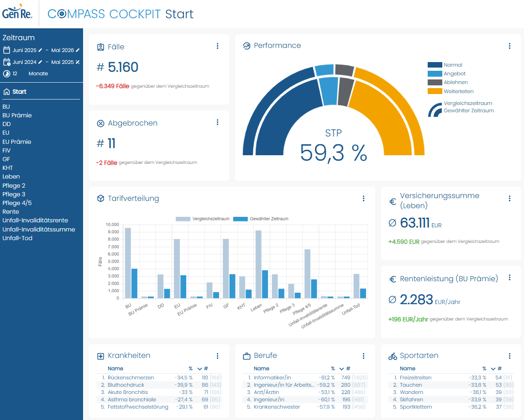Sort Sportarten table by # column arrow

[x=493, y=369]
